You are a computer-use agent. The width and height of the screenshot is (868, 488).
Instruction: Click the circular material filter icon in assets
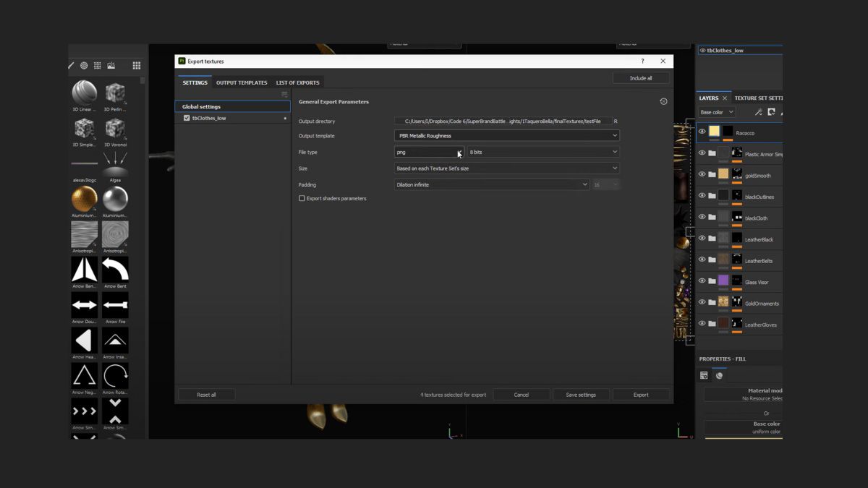84,66
